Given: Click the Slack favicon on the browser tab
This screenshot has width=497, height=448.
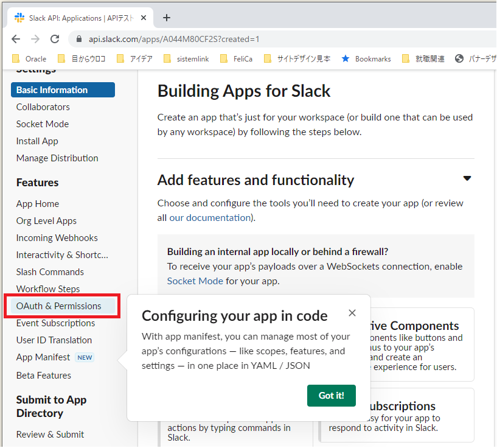Looking at the screenshot, I should click(19, 18).
